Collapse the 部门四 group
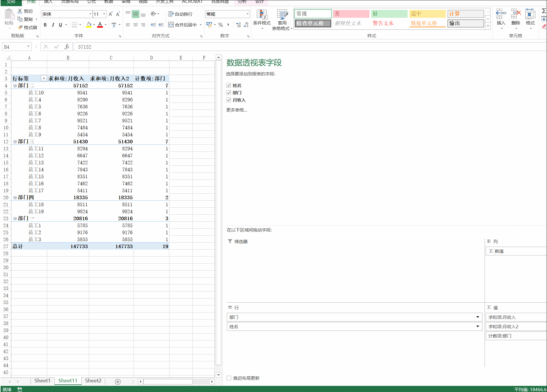Screen dimensions: 547x392 pyautogui.click(x=15, y=197)
